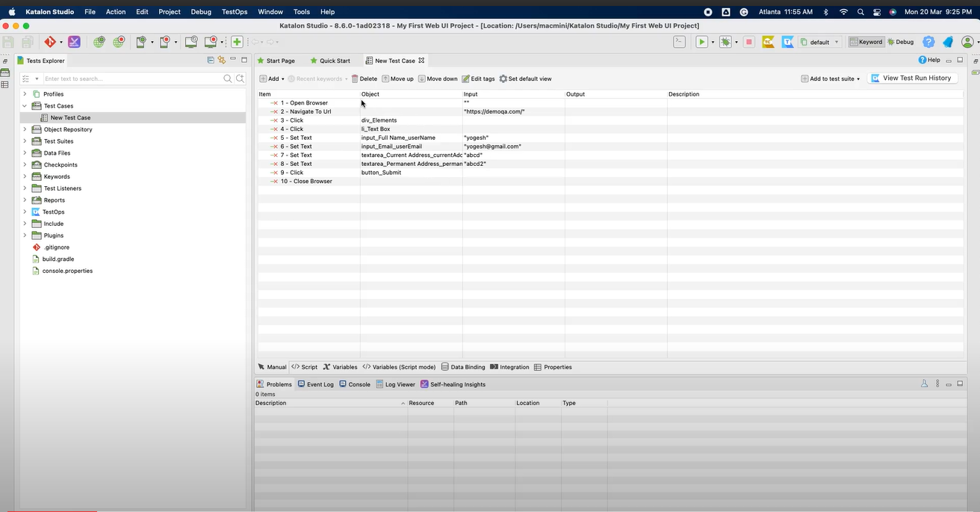The height and width of the screenshot is (512, 980).
Task: Open the yellow TestCloud icon
Action: (x=768, y=42)
